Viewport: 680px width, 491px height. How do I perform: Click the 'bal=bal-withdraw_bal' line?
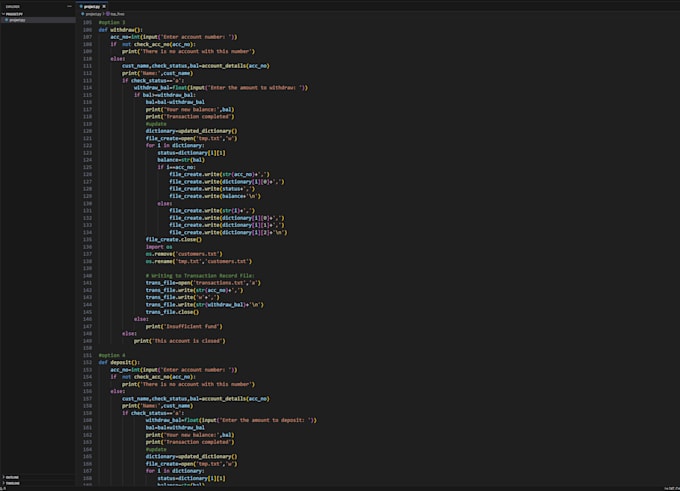(175, 102)
